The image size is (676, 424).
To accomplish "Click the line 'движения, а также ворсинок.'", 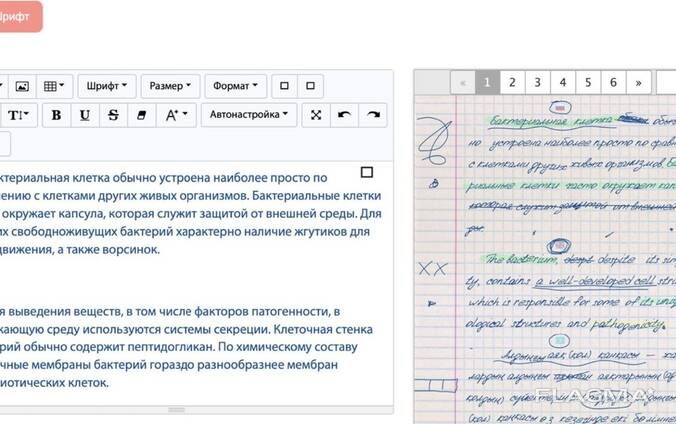I will [x=80, y=249].
